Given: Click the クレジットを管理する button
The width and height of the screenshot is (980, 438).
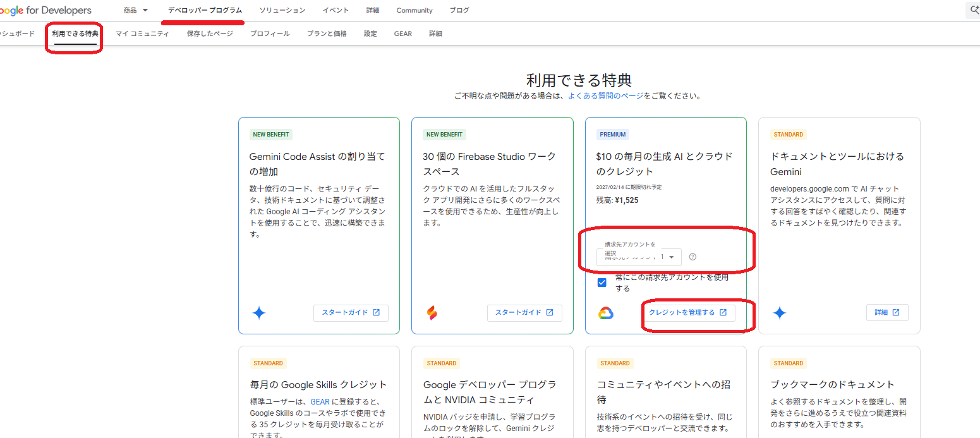Looking at the screenshot, I should (x=689, y=312).
